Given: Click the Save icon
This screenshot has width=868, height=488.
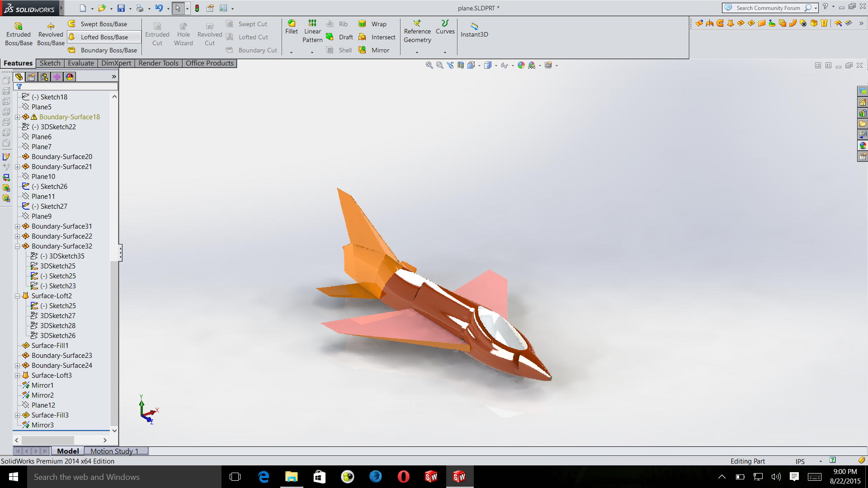Looking at the screenshot, I should (x=121, y=8).
